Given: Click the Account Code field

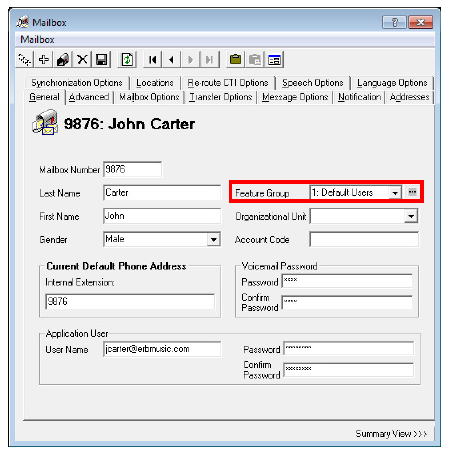Looking at the screenshot, I should 364,239.
